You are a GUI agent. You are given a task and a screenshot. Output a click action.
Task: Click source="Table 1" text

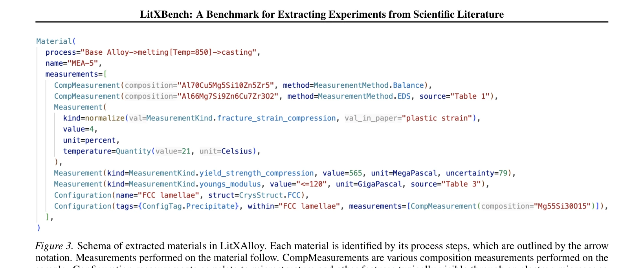[x=455, y=96]
